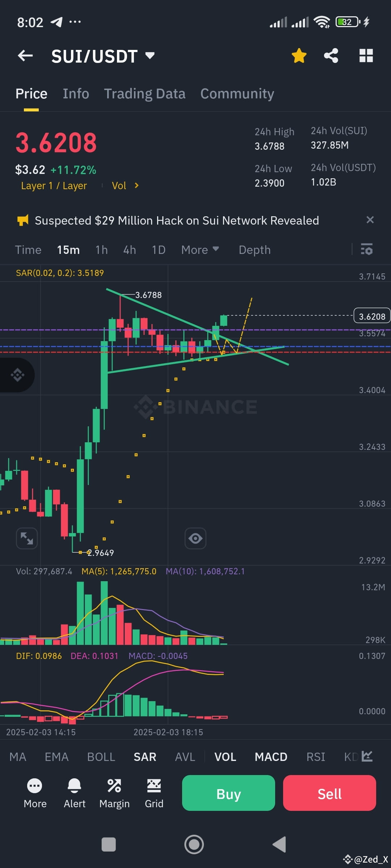The image size is (391, 868).
Task: Open the Layer 1 / Layer category link
Action: coord(54,186)
